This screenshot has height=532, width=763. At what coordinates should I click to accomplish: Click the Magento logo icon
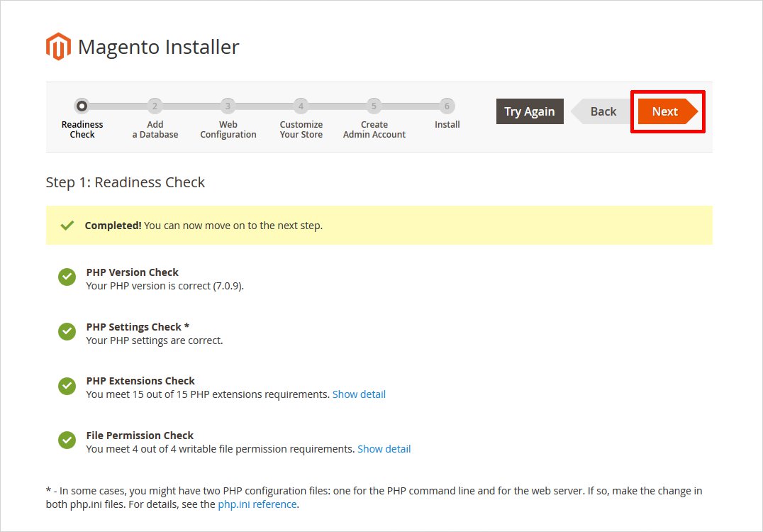click(x=58, y=47)
